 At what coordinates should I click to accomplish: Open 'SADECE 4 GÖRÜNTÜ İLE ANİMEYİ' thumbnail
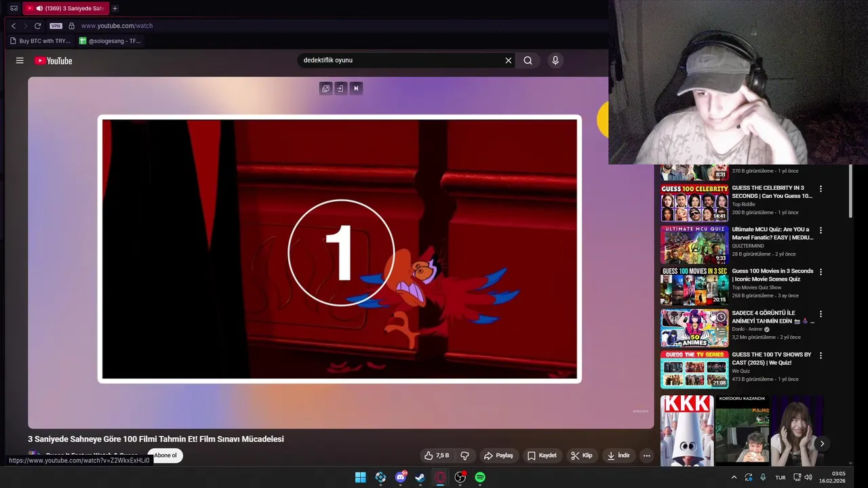pyautogui.click(x=694, y=328)
